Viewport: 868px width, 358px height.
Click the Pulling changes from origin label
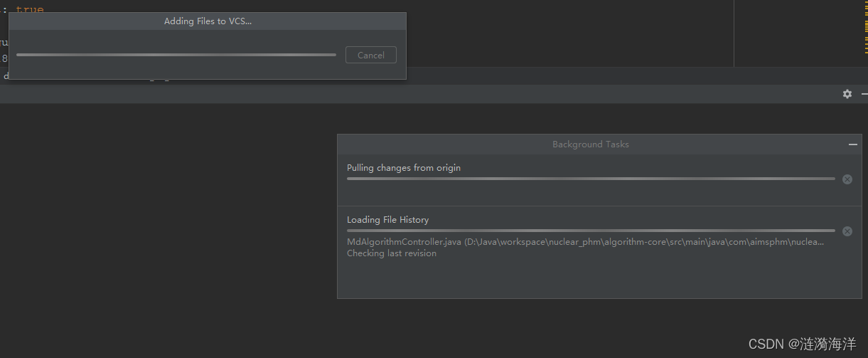tap(404, 168)
